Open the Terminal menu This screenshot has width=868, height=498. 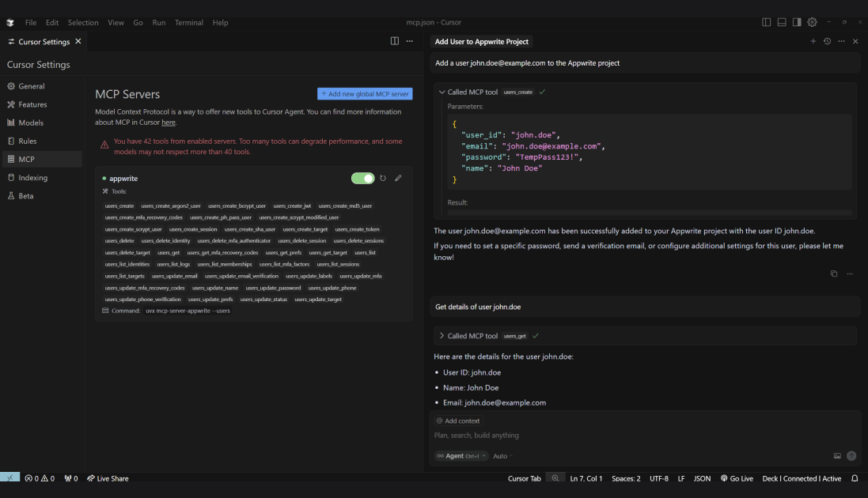pyautogui.click(x=189, y=22)
